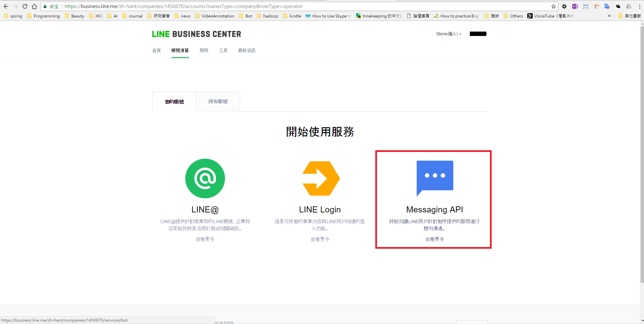This screenshot has height=324, width=644.
Task: Select the 帳號清單 nav item
Action: [180, 50]
